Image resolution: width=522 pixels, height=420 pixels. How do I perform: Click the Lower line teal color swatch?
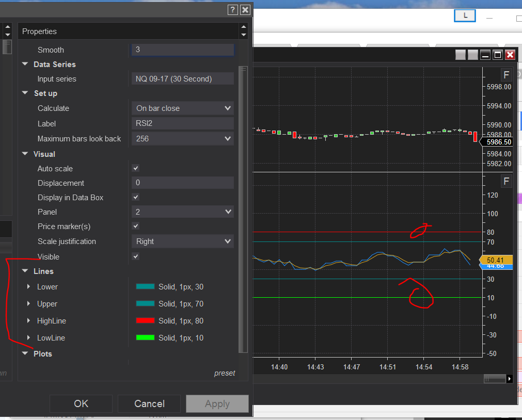145,286
